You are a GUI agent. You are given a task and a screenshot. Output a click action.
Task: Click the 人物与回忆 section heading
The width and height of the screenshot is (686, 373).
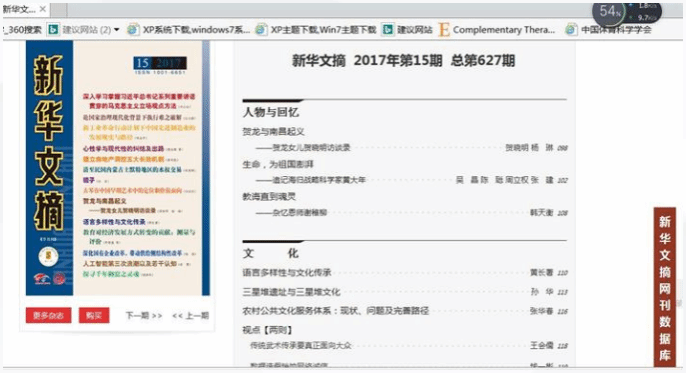click(x=271, y=112)
